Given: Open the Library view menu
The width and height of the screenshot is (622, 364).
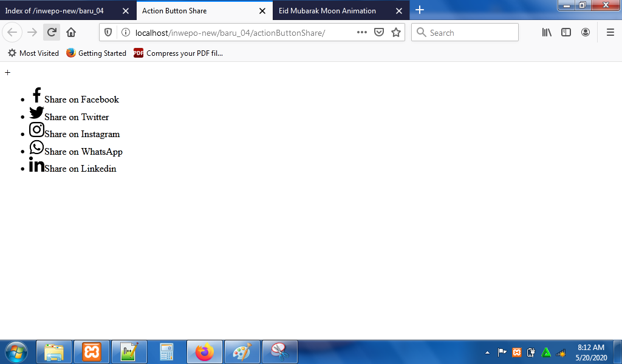Looking at the screenshot, I should coord(547,33).
